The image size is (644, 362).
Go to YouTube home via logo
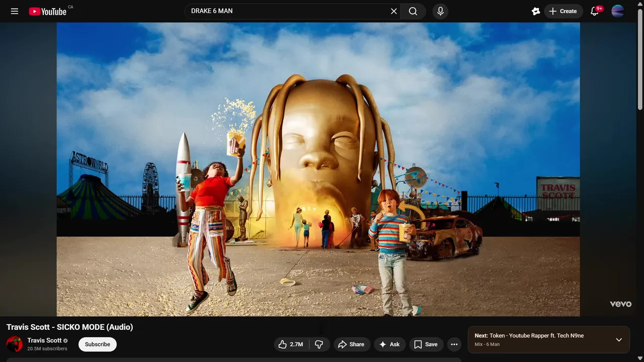point(47,11)
